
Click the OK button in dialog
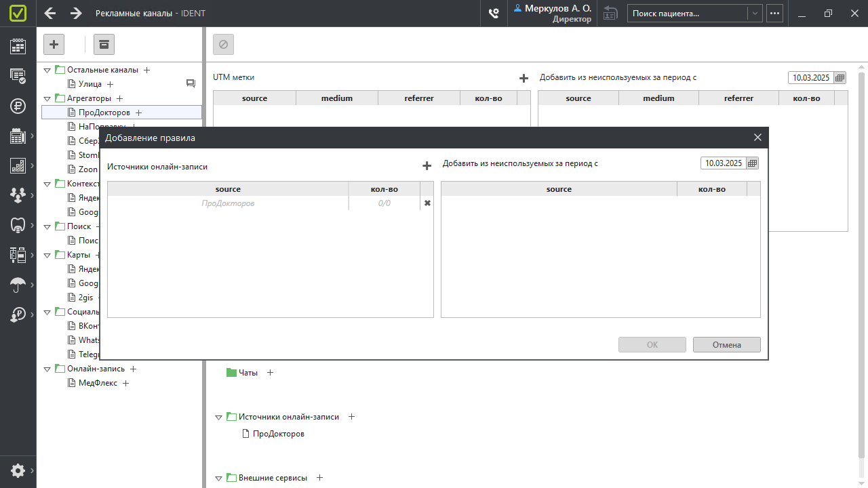[652, 345]
